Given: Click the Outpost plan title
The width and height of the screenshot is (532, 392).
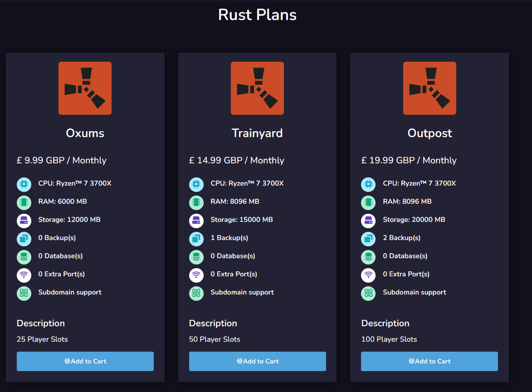Looking at the screenshot, I should click(x=430, y=133).
